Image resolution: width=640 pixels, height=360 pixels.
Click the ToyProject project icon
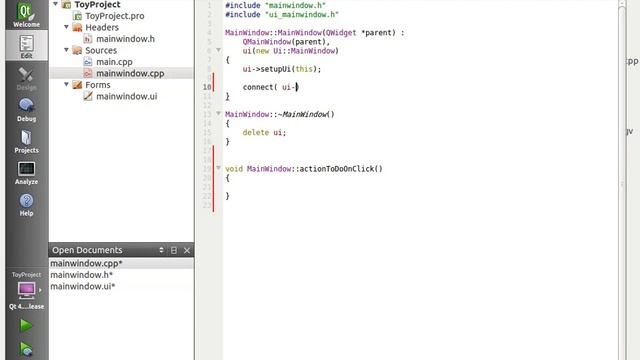tap(66, 4)
